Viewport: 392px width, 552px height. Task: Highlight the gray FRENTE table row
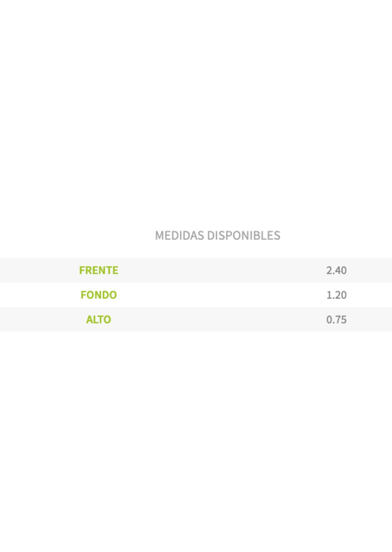pyautogui.click(x=218, y=270)
